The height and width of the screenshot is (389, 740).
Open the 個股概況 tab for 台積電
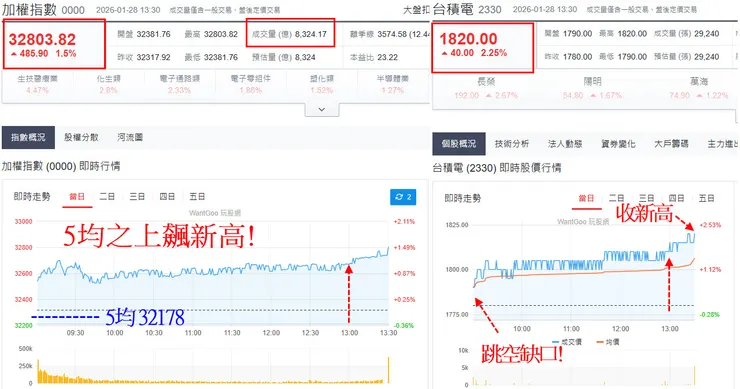click(x=459, y=144)
